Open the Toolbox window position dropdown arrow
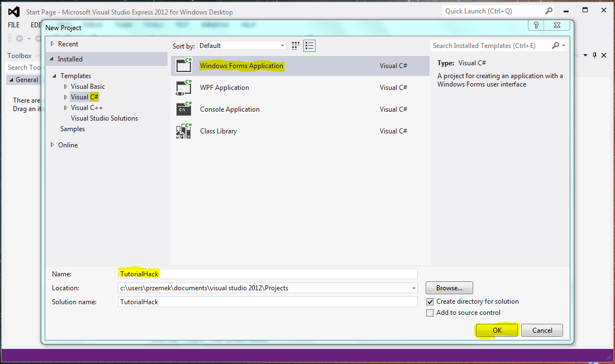Image resolution: width=615 pixels, height=364 pixels. click(x=585, y=55)
